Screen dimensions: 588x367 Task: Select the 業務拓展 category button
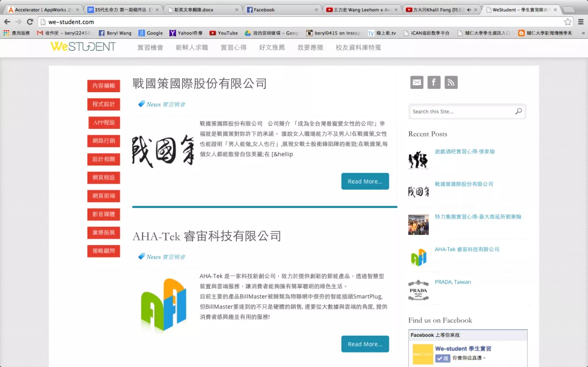[x=104, y=233]
